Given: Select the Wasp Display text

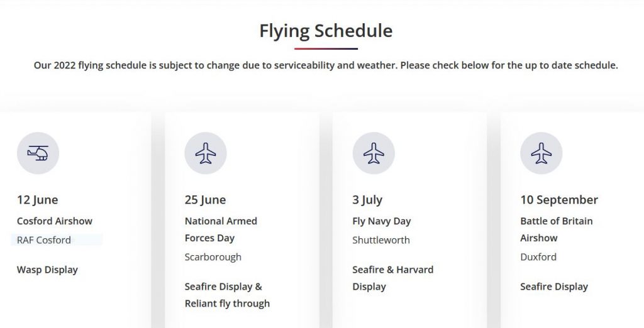Looking at the screenshot, I should click(47, 270).
